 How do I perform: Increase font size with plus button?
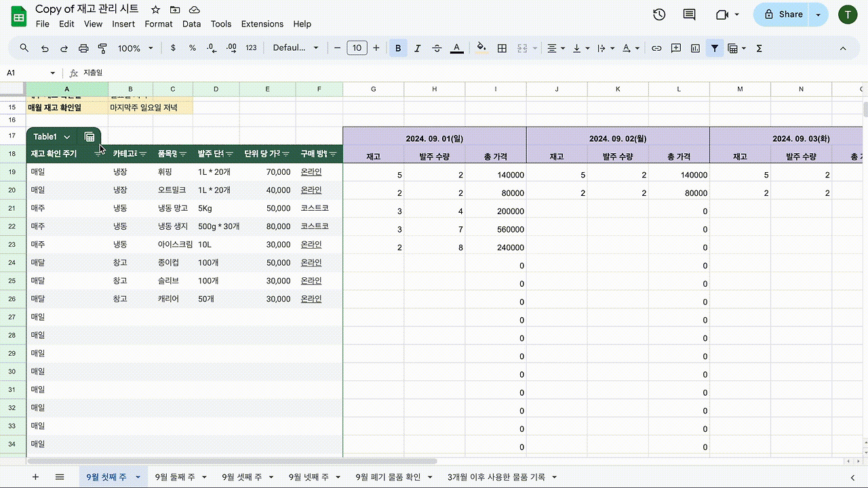pos(376,48)
